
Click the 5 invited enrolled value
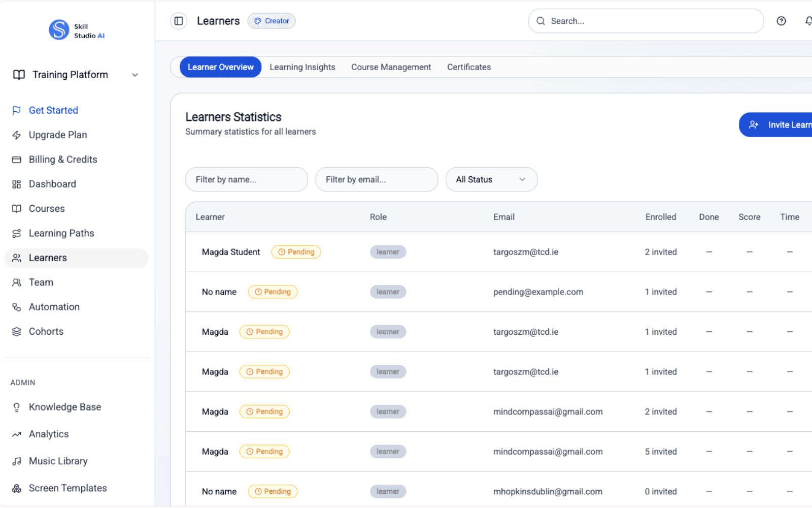(x=661, y=452)
